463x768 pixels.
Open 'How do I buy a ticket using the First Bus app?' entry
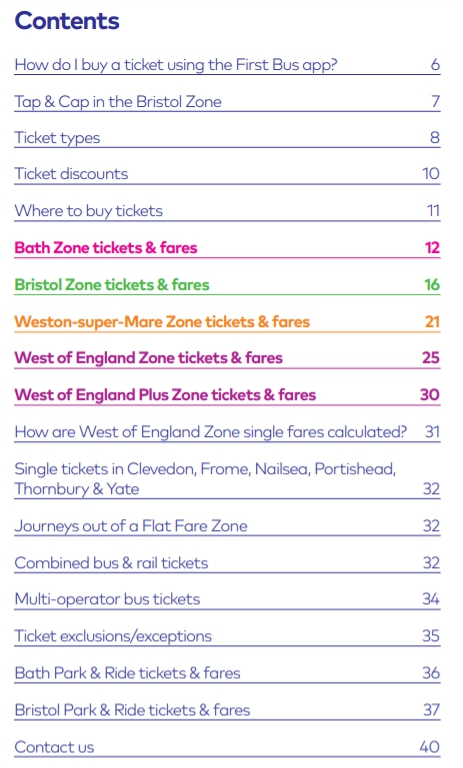pos(227,65)
